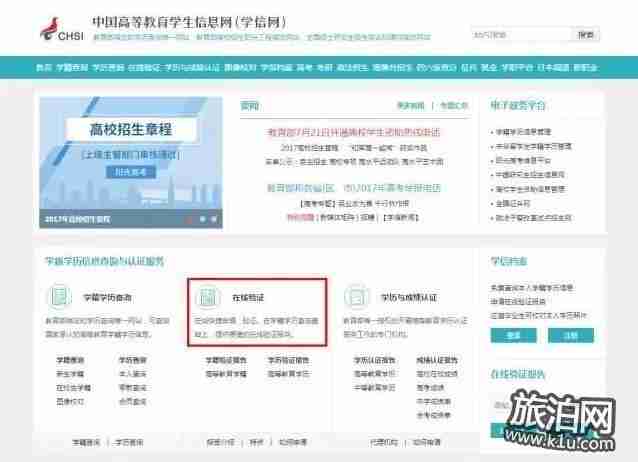This screenshot has width=638, height=462.
Task: Open 学职平台 in the navigation bar
Action: tap(517, 68)
